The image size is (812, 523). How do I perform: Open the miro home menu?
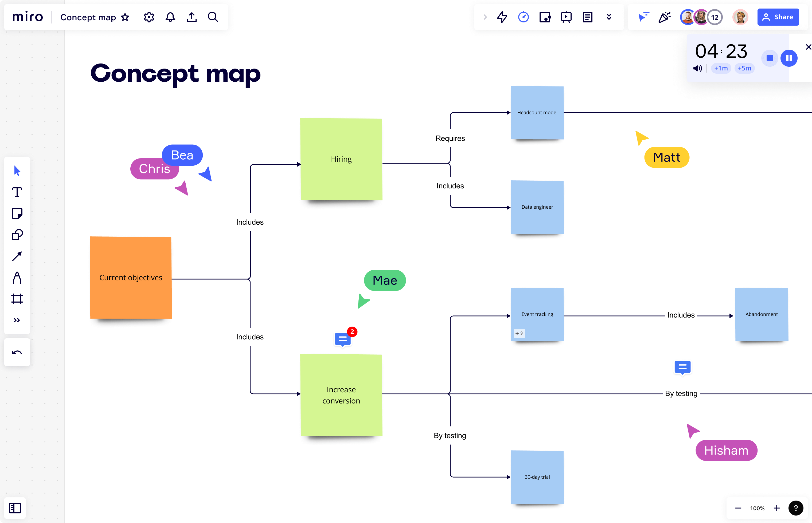click(27, 17)
